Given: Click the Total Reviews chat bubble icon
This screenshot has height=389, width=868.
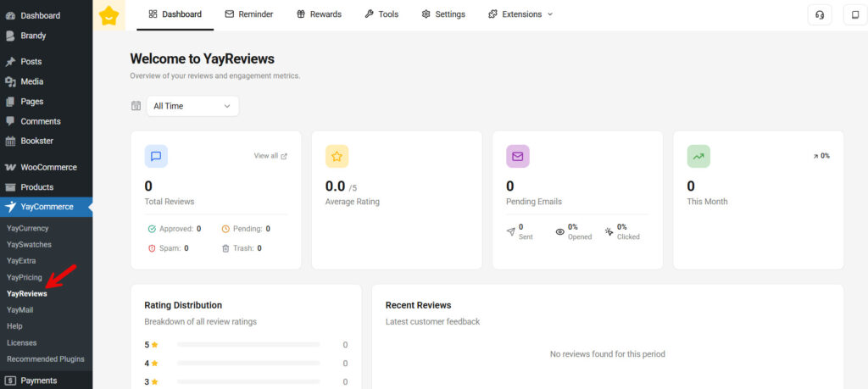Looking at the screenshot, I should pyautogui.click(x=156, y=157).
